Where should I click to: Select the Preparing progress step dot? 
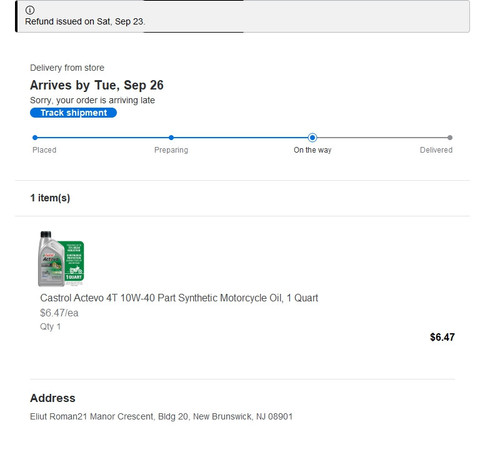point(171,137)
